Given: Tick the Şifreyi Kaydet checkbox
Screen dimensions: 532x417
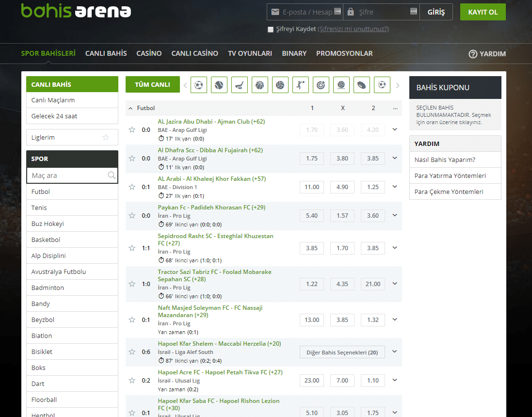Looking at the screenshot, I should click(x=271, y=30).
